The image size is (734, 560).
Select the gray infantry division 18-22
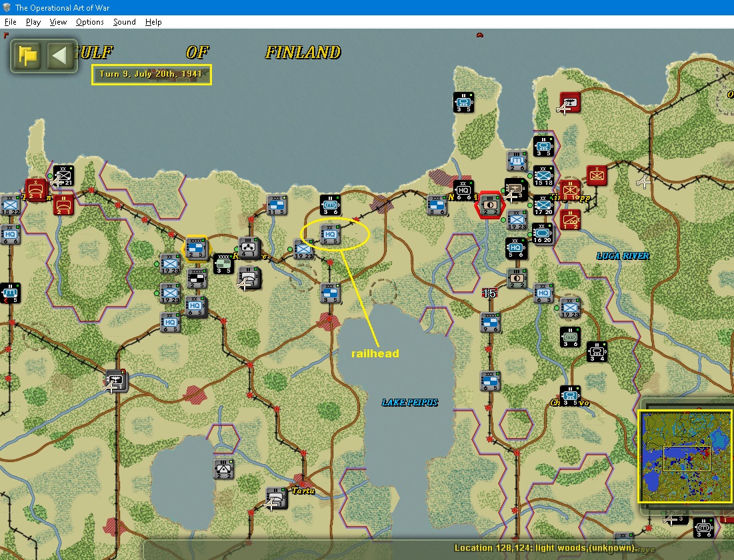coord(10,205)
